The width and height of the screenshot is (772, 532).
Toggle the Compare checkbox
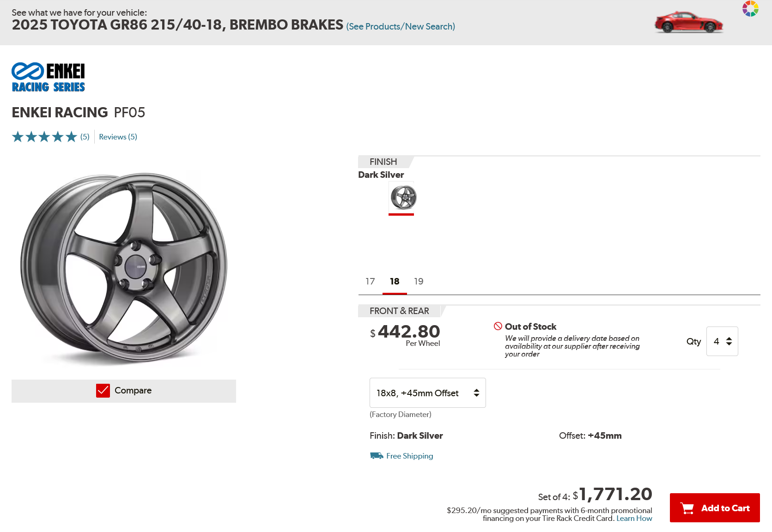click(103, 391)
